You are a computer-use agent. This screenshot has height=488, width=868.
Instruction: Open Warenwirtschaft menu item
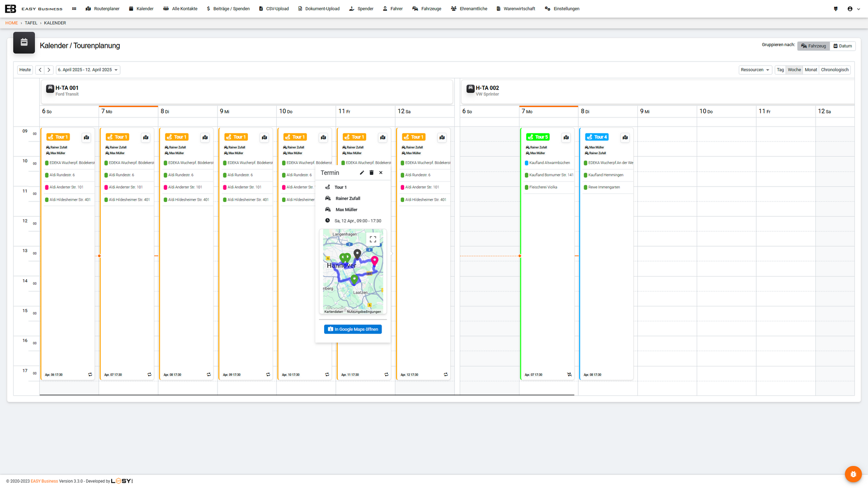point(516,9)
